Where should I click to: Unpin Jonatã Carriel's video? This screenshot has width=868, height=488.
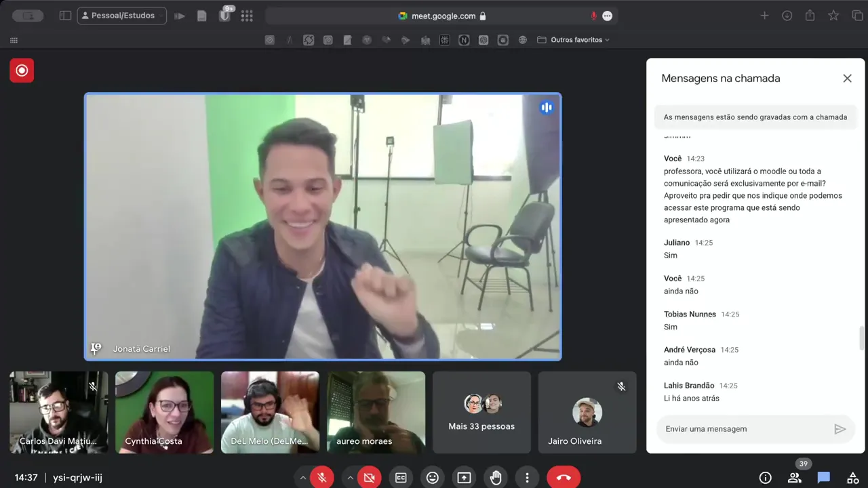click(x=96, y=348)
